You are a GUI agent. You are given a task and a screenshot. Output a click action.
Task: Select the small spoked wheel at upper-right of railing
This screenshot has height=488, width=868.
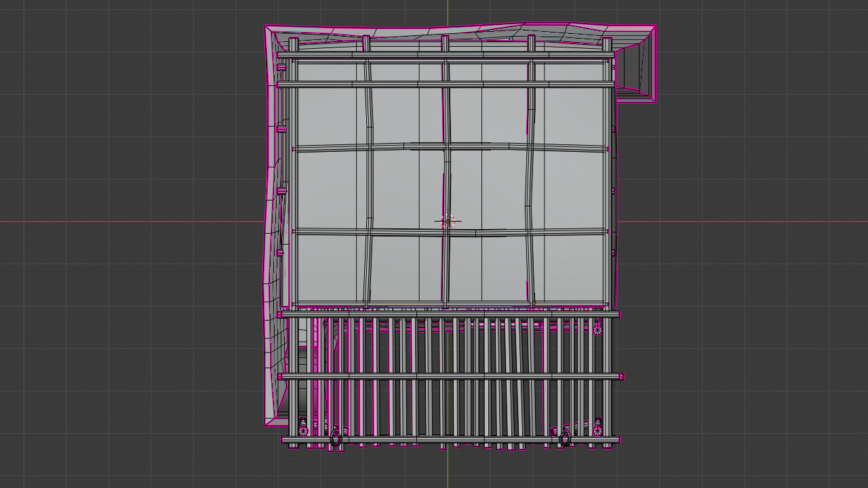(597, 330)
